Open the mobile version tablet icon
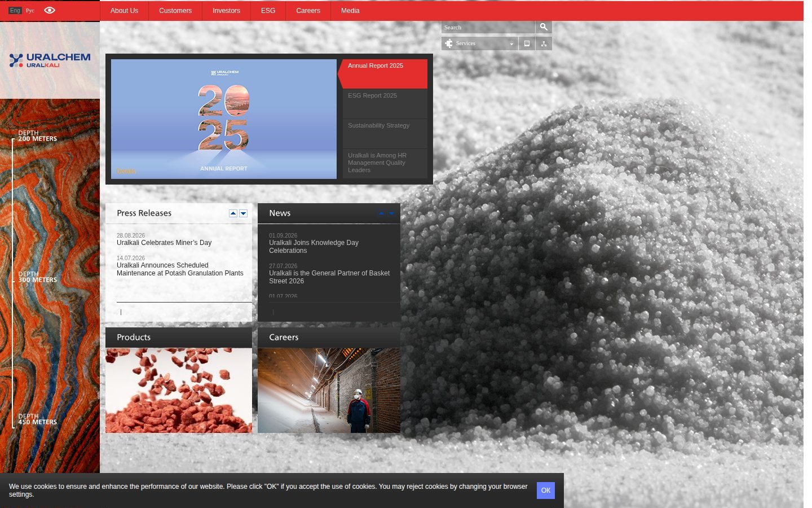The image size is (812, 508). pyautogui.click(x=527, y=43)
